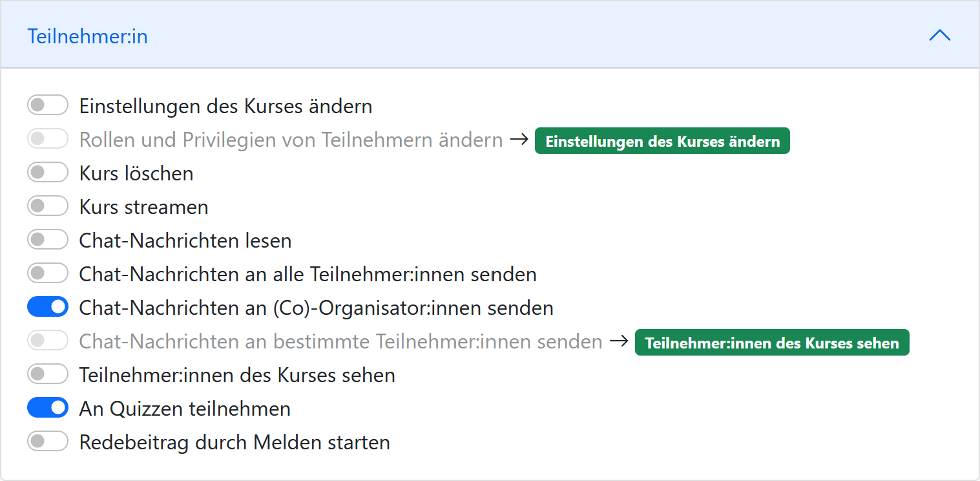
Task: Click the 'Kurs streamen' label text
Action: (143, 207)
